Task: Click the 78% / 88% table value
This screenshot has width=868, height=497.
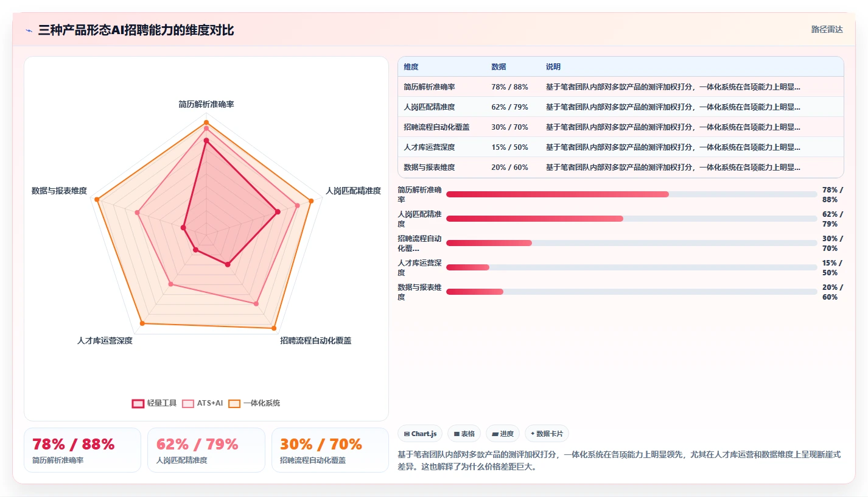Action: [509, 87]
